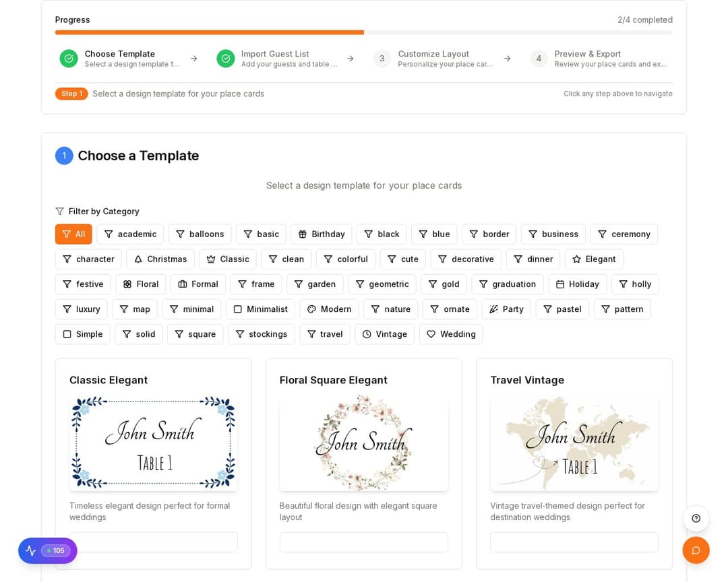728x582 pixels.
Task: Click the Import Guest List checkmark icon
Action: (x=226, y=59)
